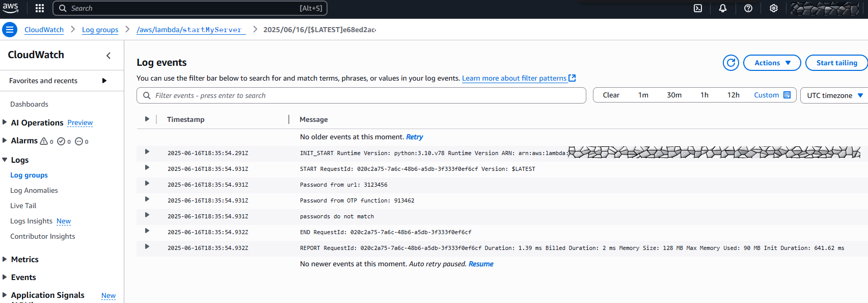Image resolution: width=868 pixels, height=303 pixels.
Task: Expand the Password from OTP function row
Action: click(x=147, y=199)
